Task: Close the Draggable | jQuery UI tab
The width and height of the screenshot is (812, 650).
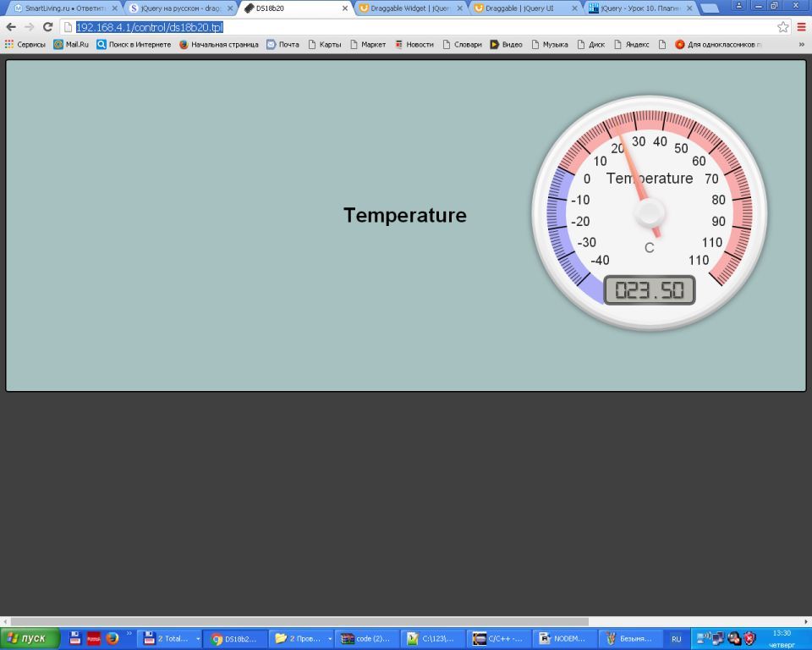Action: coord(575,8)
